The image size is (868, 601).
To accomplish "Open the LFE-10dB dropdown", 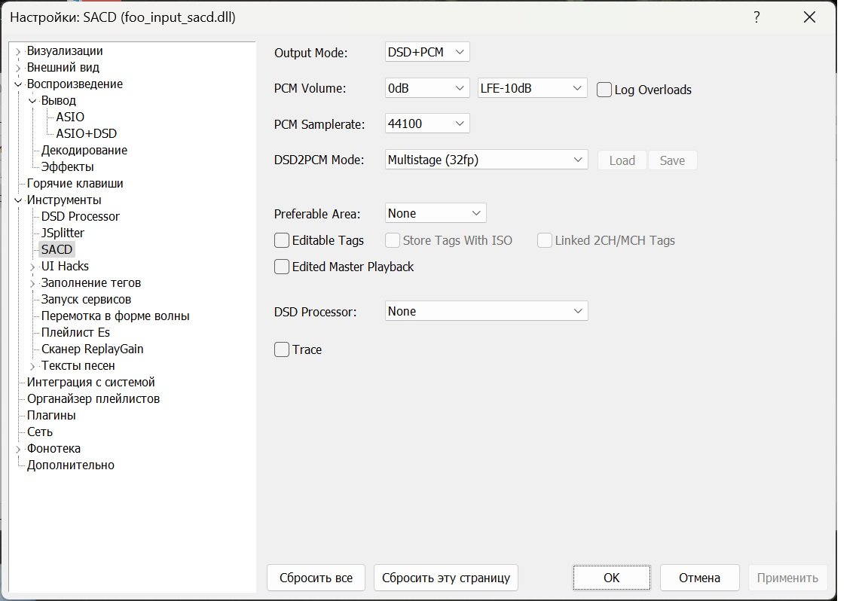I will (x=532, y=88).
